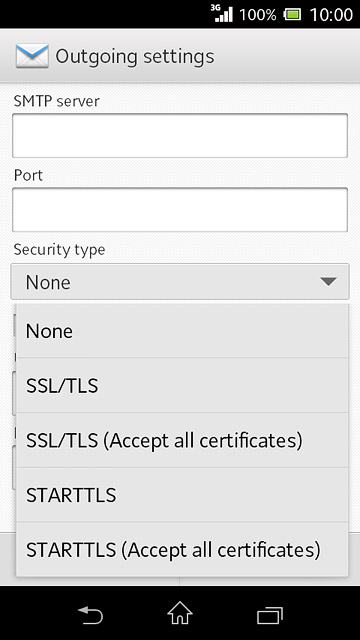Screen dimensions: 360x640
Task: Tap the green battery icon in status bar
Action: point(292,15)
